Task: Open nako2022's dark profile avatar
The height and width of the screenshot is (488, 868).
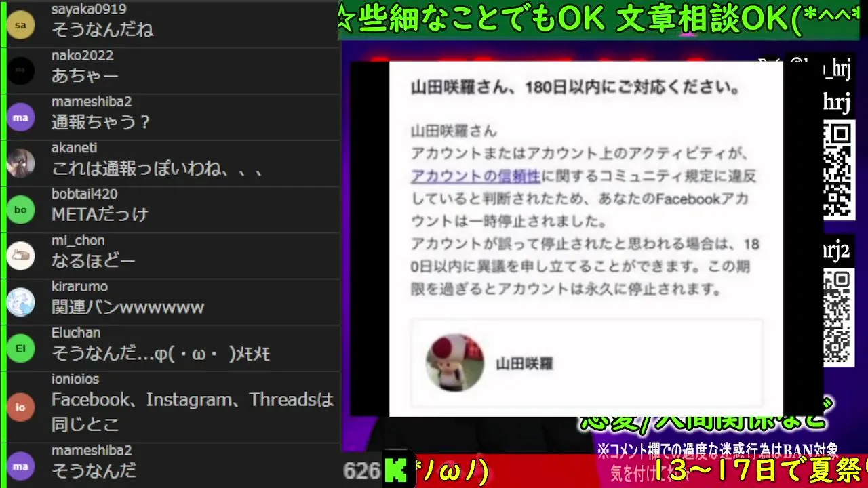Action: [20, 71]
